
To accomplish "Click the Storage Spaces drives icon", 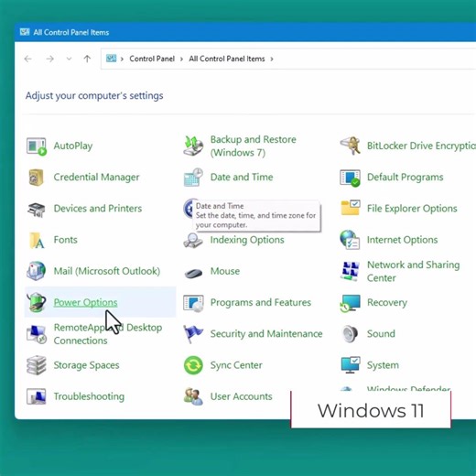I will 37,365.
